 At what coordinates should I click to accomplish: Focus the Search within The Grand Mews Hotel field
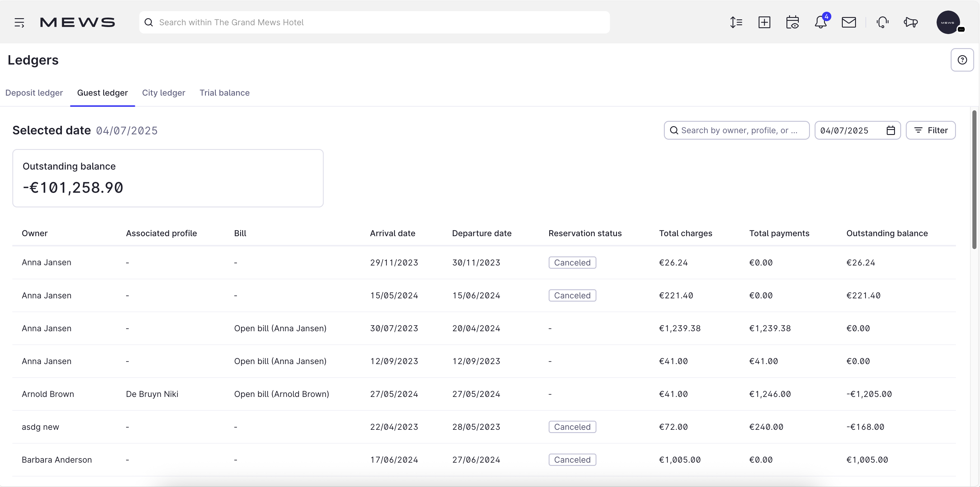374,23
